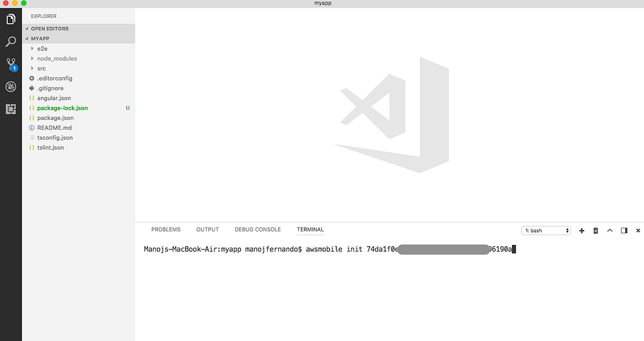Click the EXPLORER panel title
The height and width of the screenshot is (341, 644).
44,16
